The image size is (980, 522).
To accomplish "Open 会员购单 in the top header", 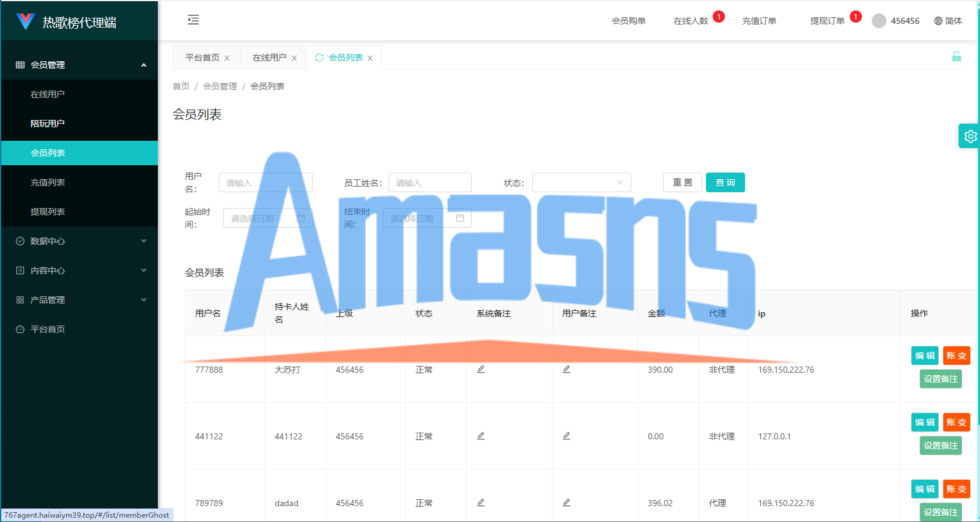I will (629, 21).
